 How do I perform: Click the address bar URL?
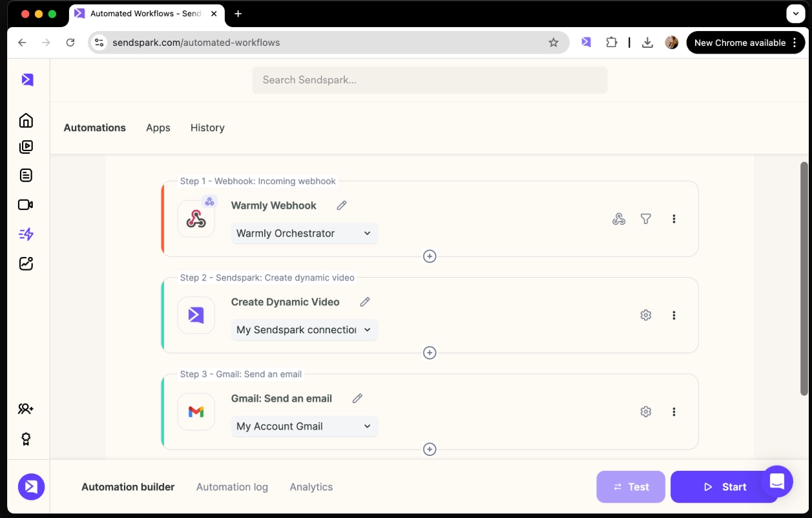point(196,43)
